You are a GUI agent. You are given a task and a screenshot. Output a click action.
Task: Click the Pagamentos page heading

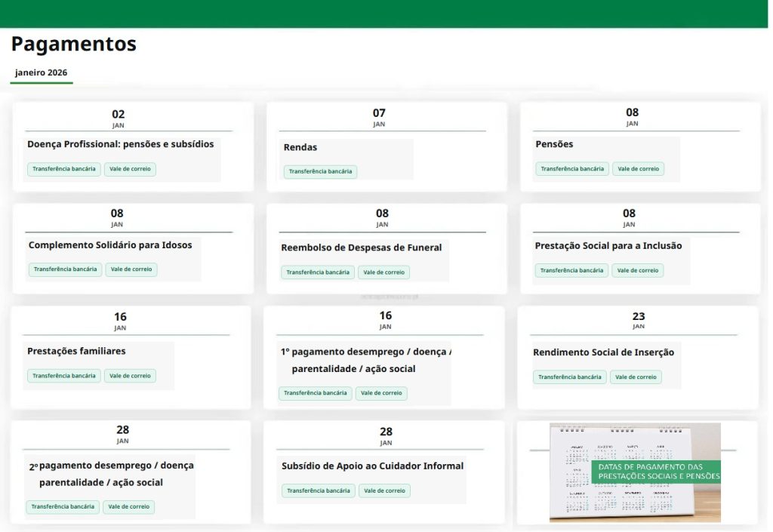click(x=73, y=44)
